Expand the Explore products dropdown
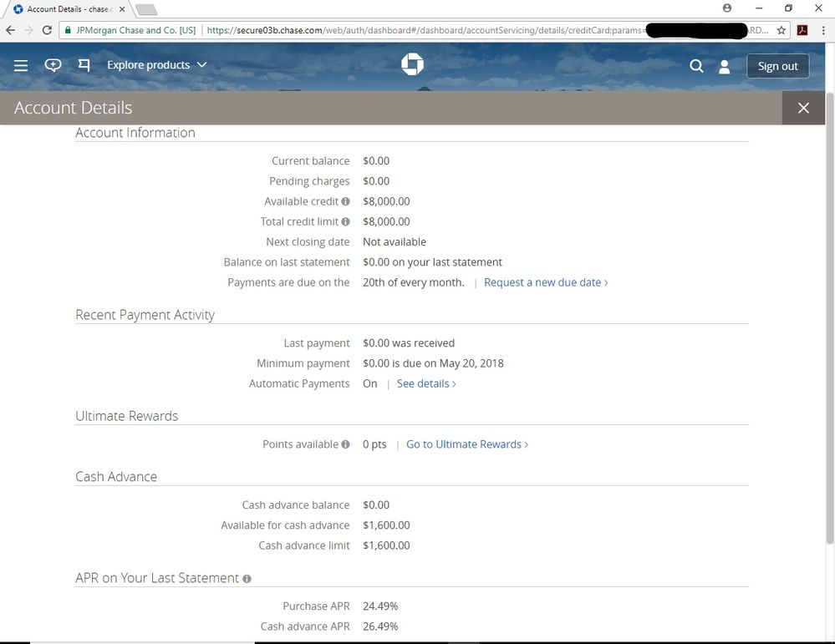Viewport: 835px width, 644px height. (156, 65)
